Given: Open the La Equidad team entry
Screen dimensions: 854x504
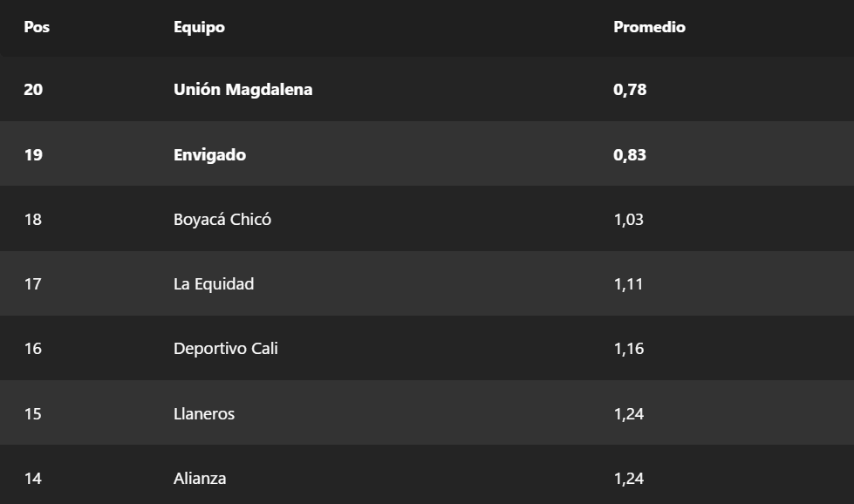Looking at the screenshot, I should click(x=214, y=284).
